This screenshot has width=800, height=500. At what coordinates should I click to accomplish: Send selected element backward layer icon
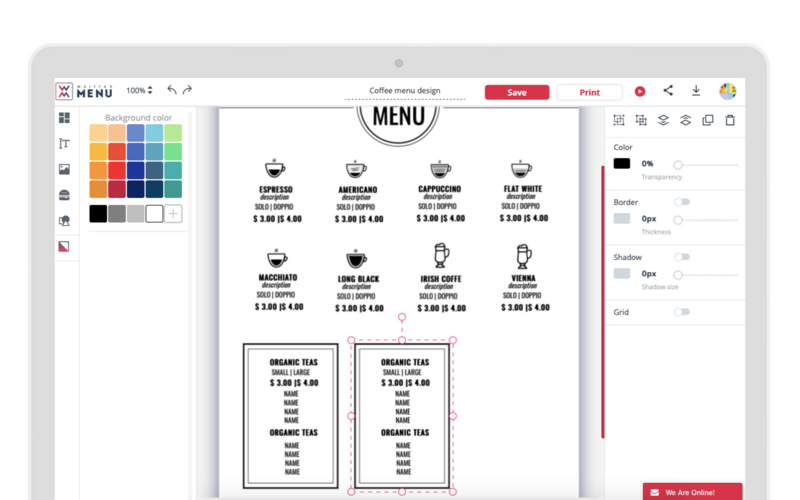click(x=663, y=120)
